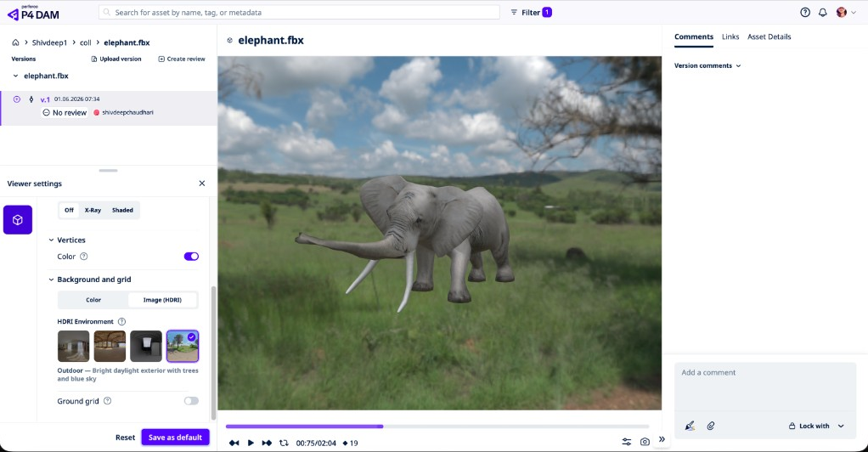Click the Add a comment field
Viewport: 868px width, 452px height.
click(765, 386)
